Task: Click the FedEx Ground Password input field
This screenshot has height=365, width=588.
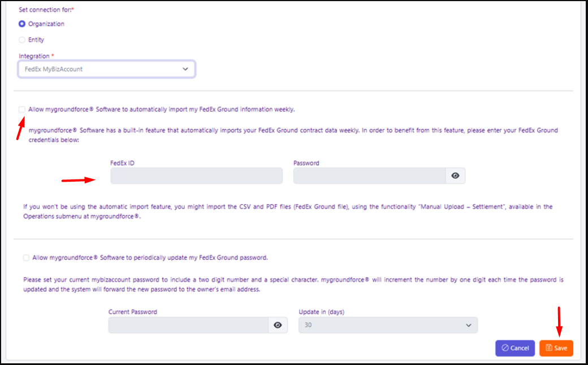Action: click(369, 176)
